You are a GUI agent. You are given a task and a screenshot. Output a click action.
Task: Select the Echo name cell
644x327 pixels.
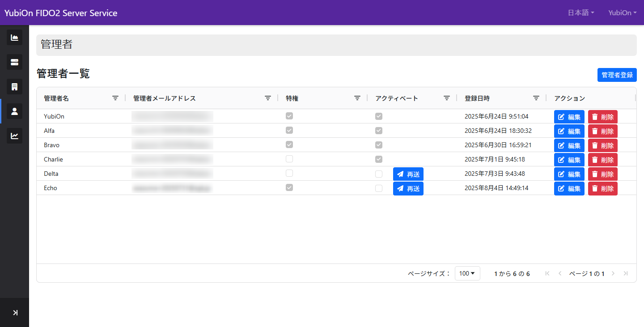(x=51, y=188)
